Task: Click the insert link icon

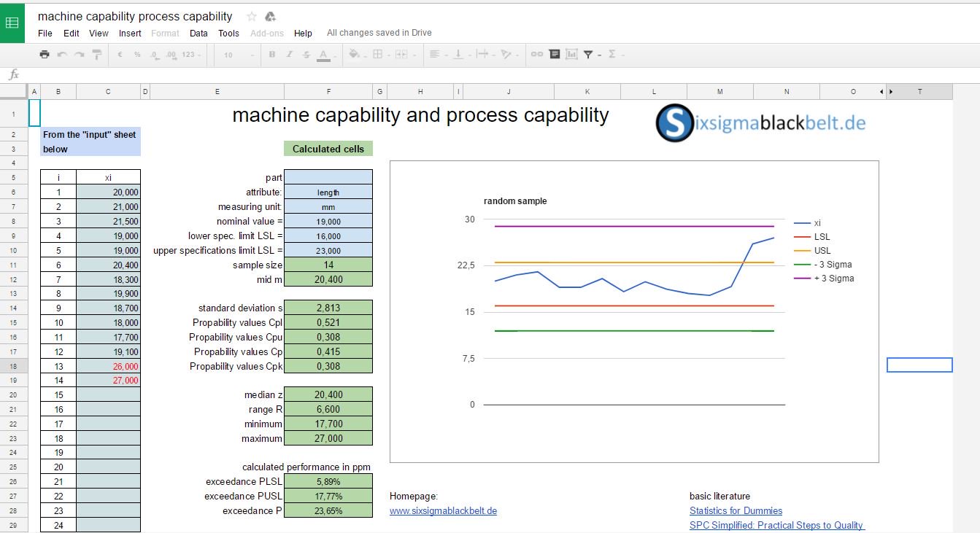Action: [x=537, y=54]
